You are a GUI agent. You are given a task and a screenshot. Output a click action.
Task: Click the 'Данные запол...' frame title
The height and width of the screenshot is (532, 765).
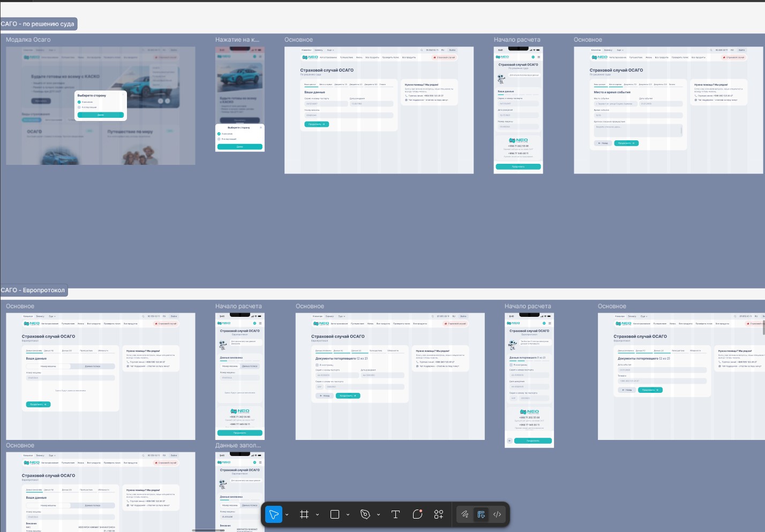[x=238, y=445]
